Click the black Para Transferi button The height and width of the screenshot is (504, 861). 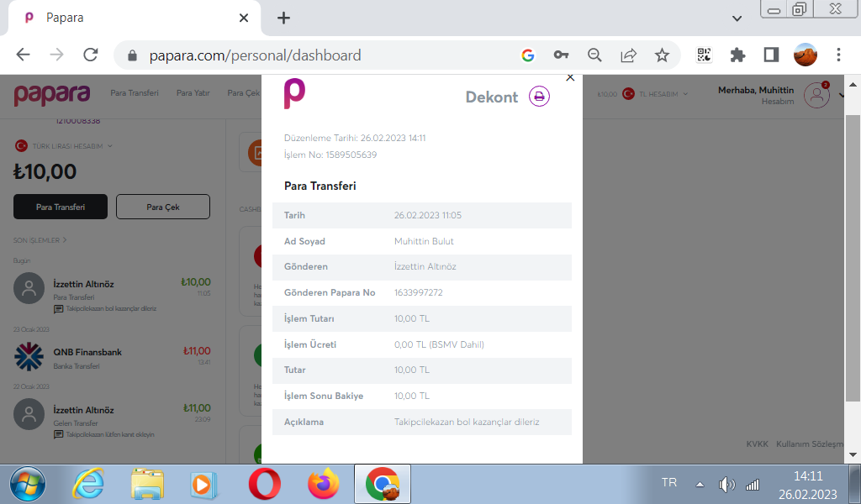(61, 207)
